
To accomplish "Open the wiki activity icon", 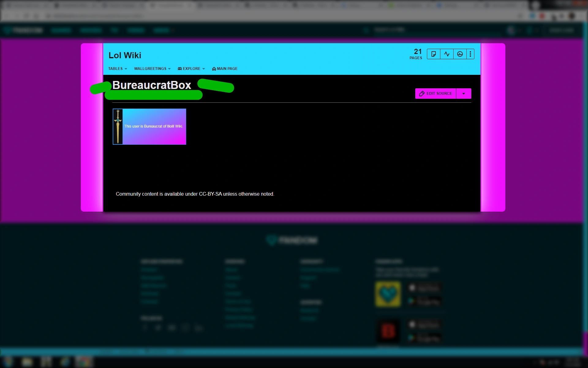I will tap(447, 54).
